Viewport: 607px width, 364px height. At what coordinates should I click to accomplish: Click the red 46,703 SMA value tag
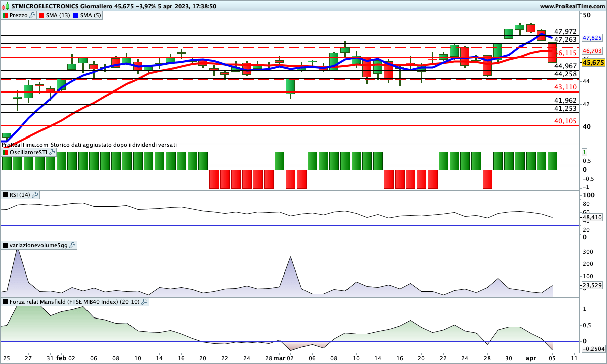(x=592, y=51)
